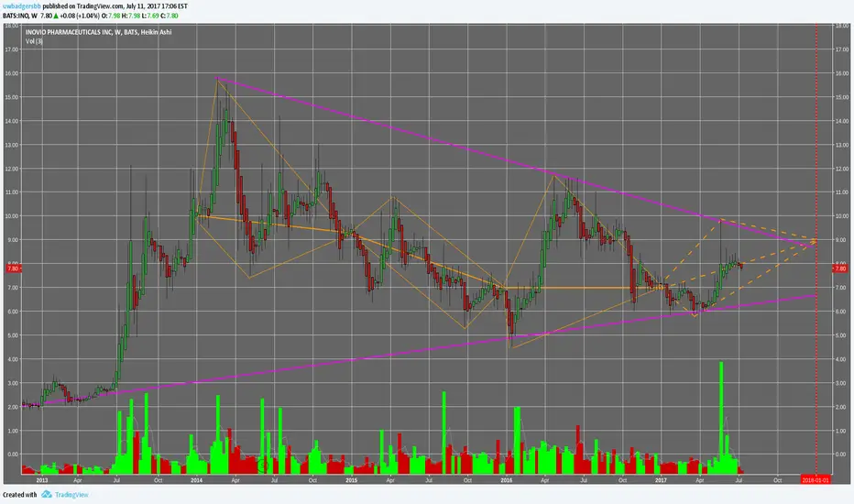Screen dimensions: 854x504
Task: Click the red 2018-01-01 date label
Action: [816, 480]
